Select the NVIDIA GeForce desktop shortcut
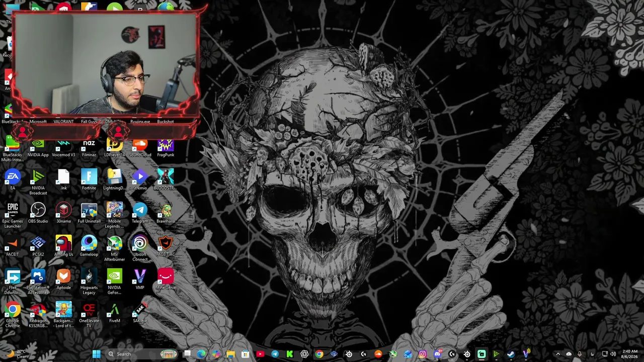644x362 pixels. click(114, 282)
